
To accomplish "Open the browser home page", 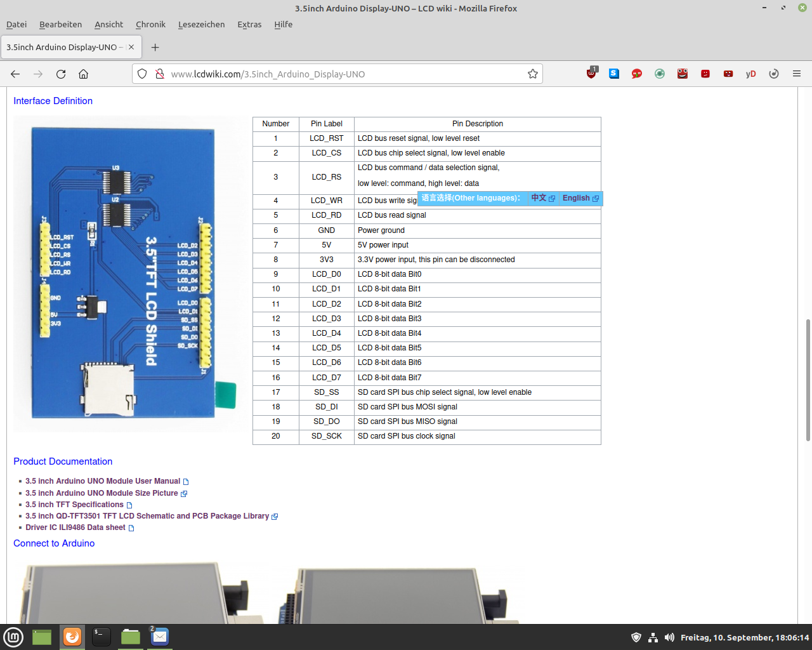I will (x=83, y=74).
